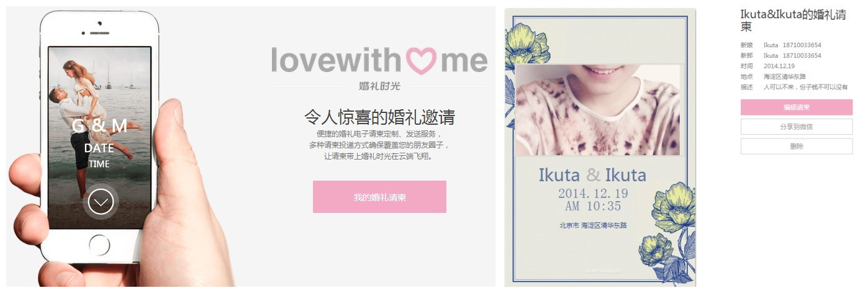Click the Ikuta & Ikuta names on the card
Image resolution: width=868 pixels, height=293 pixels.
592,175
